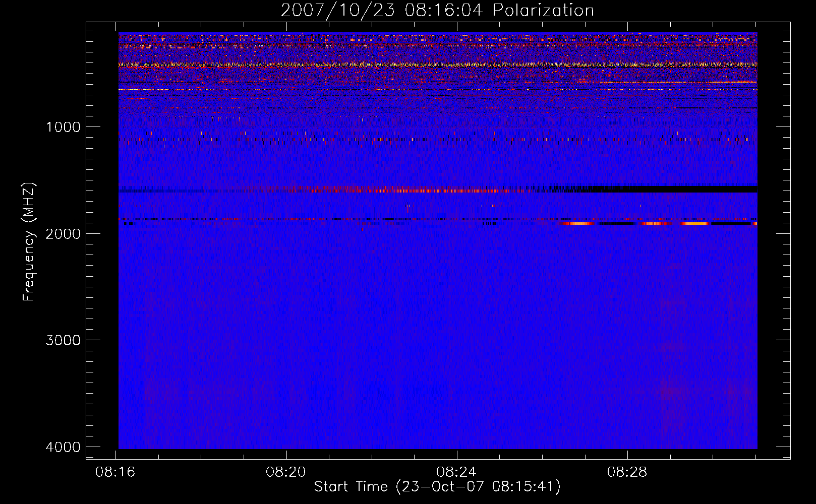Click the 'Start Time (23-Oct-07 08:15:41)' label
Viewport: 816px width, 504px height.
pos(437,487)
